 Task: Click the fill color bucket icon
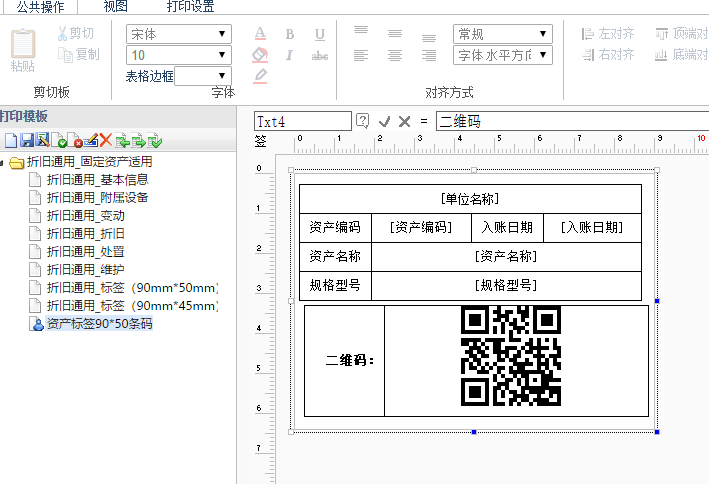pos(260,55)
